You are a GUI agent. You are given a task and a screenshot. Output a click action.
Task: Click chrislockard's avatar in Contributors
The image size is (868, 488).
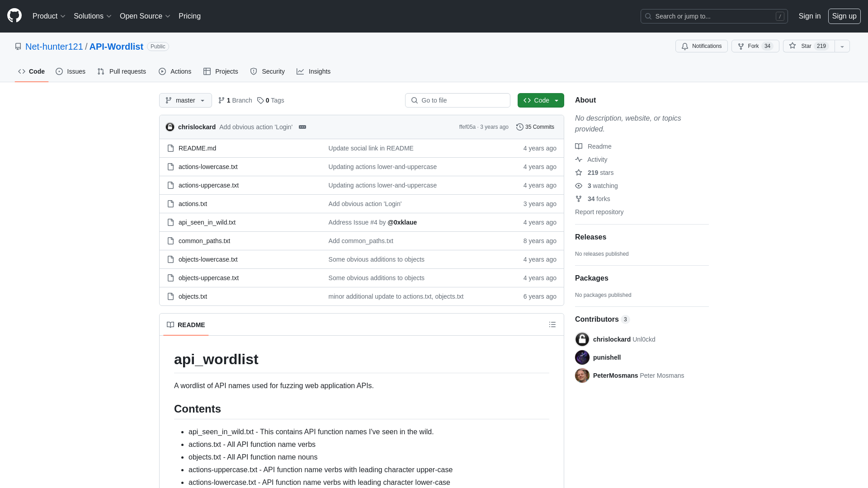[x=582, y=339]
